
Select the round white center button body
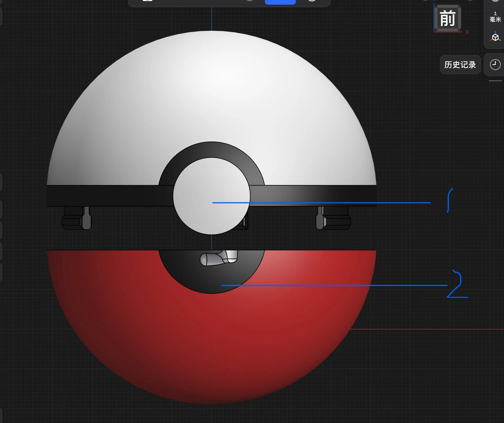pyautogui.click(x=211, y=196)
